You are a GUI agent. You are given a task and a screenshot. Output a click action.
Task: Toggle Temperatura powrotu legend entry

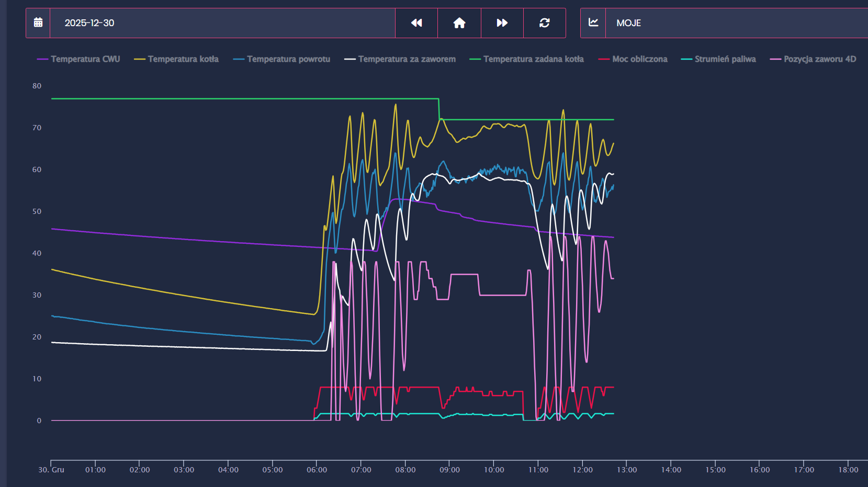point(288,59)
